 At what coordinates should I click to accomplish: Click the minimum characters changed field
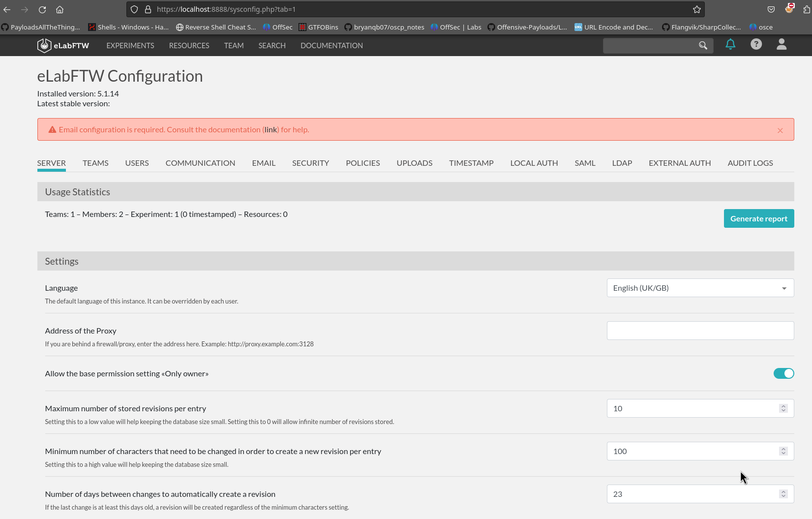pyautogui.click(x=700, y=451)
